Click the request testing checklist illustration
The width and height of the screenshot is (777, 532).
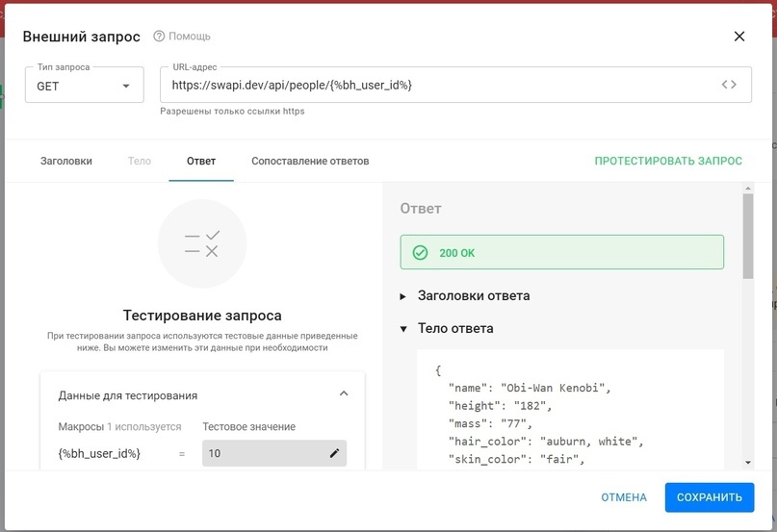click(202, 243)
